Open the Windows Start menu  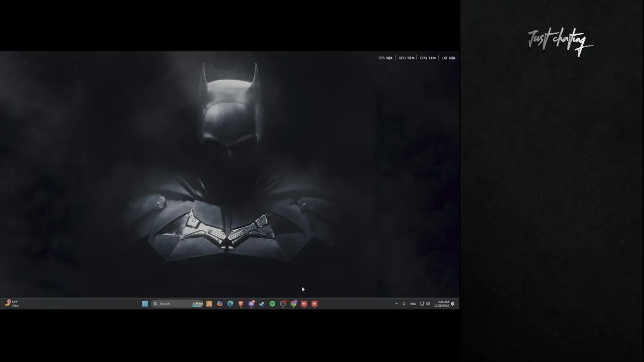tap(145, 304)
